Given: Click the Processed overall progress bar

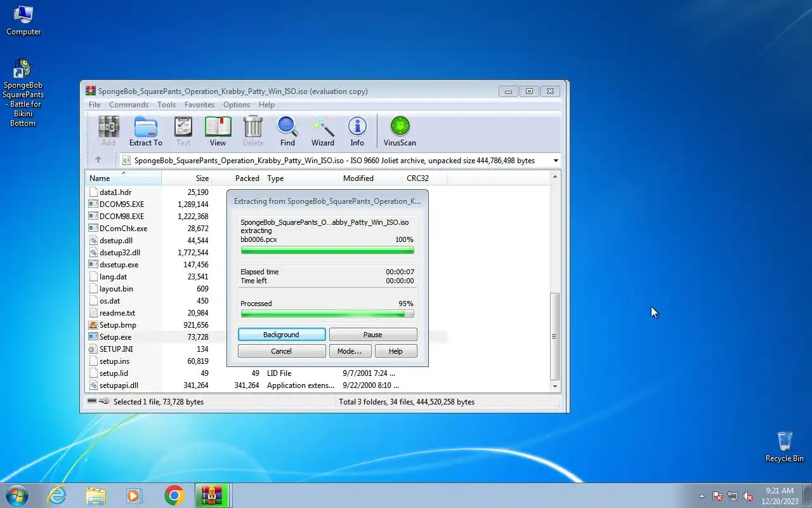Looking at the screenshot, I should click(327, 314).
